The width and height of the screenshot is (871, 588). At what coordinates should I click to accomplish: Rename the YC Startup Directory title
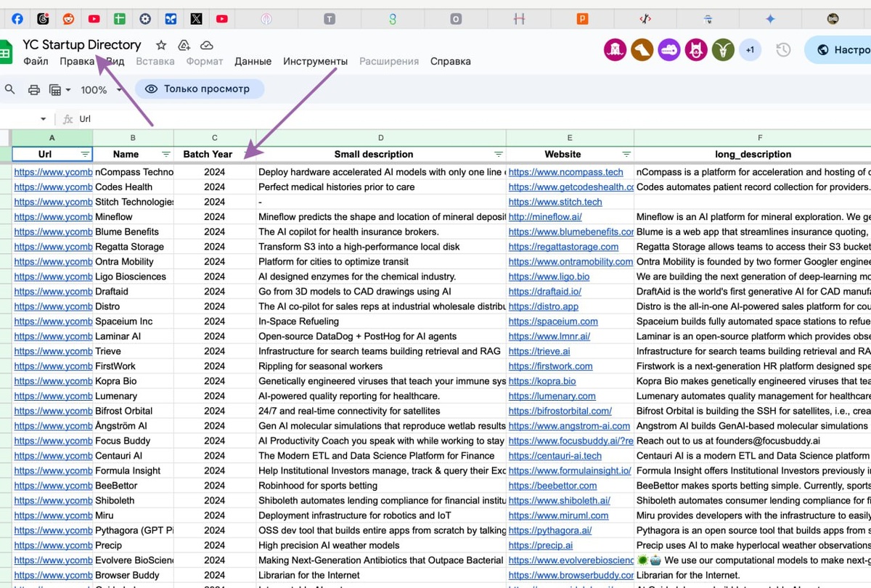point(82,45)
